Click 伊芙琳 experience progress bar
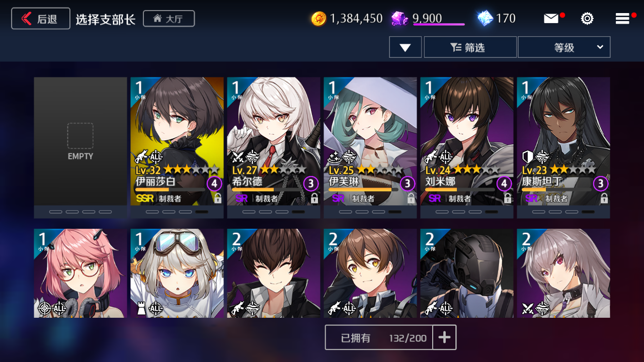This screenshot has width=644, height=362. 363,190
